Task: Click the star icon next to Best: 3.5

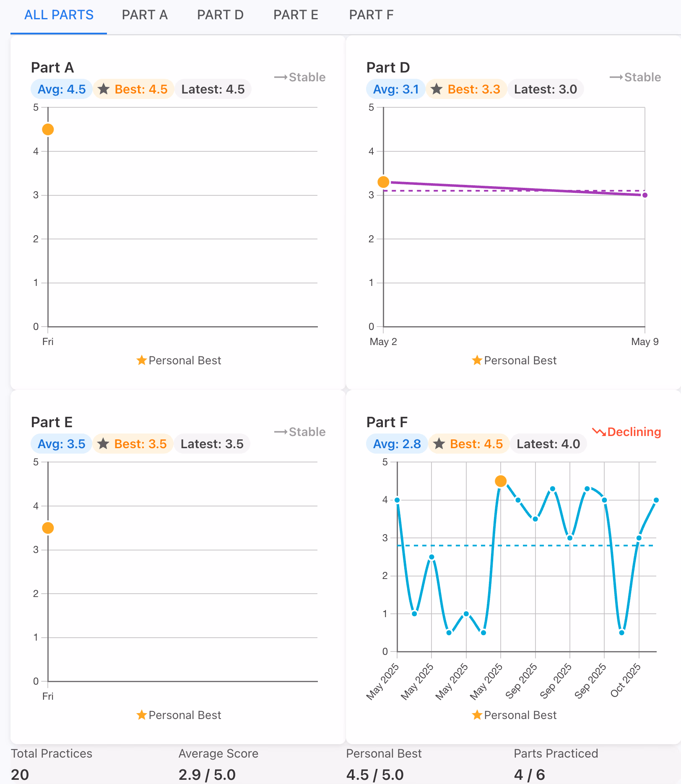Action: [103, 444]
